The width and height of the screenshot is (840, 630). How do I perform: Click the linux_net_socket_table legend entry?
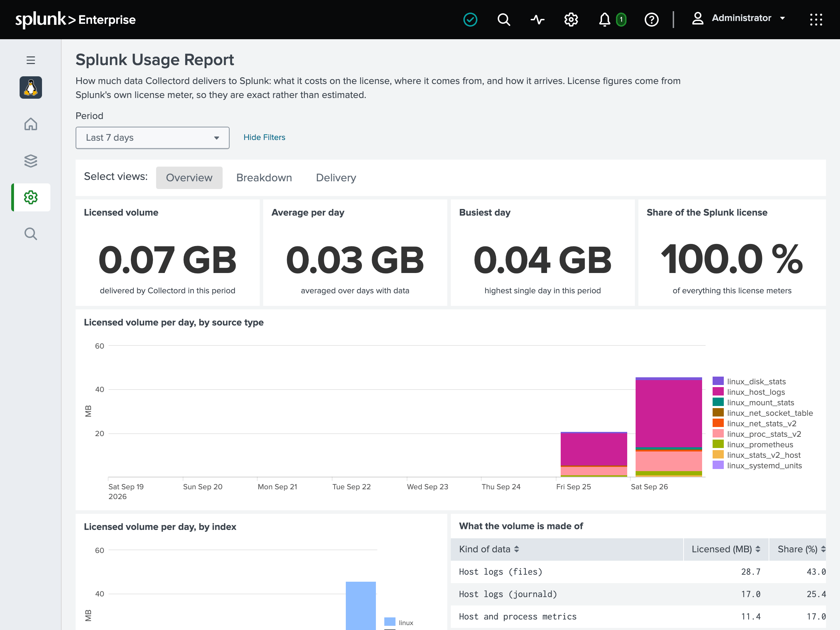coord(763,413)
